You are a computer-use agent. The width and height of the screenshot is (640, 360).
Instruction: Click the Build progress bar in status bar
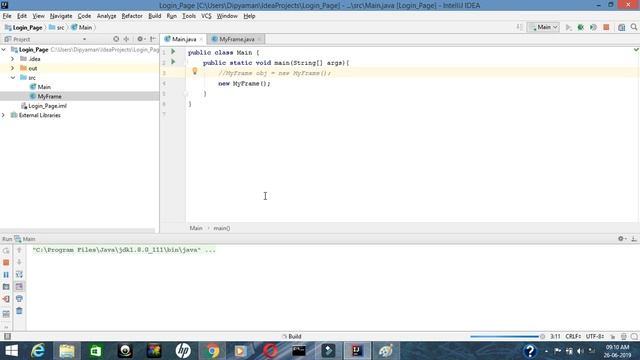tap(504, 336)
